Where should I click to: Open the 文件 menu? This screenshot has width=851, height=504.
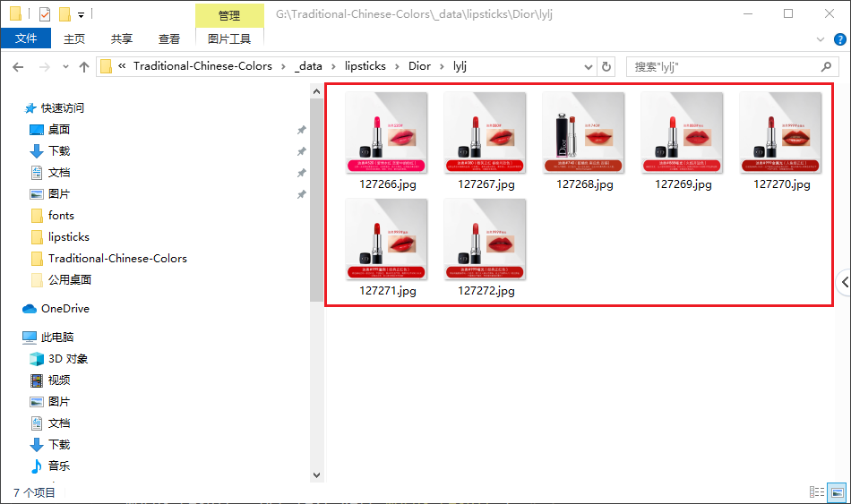click(26, 38)
